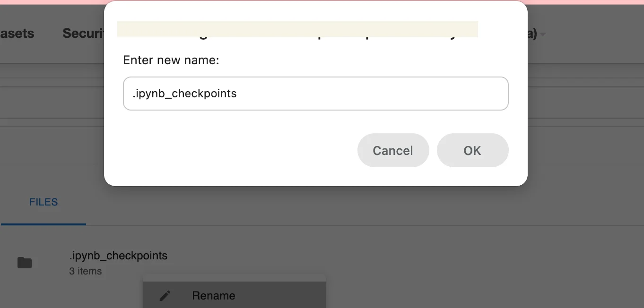Image resolution: width=644 pixels, height=308 pixels.
Task: Click the OK button in the rename dialog
Action: tap(472, 150)
